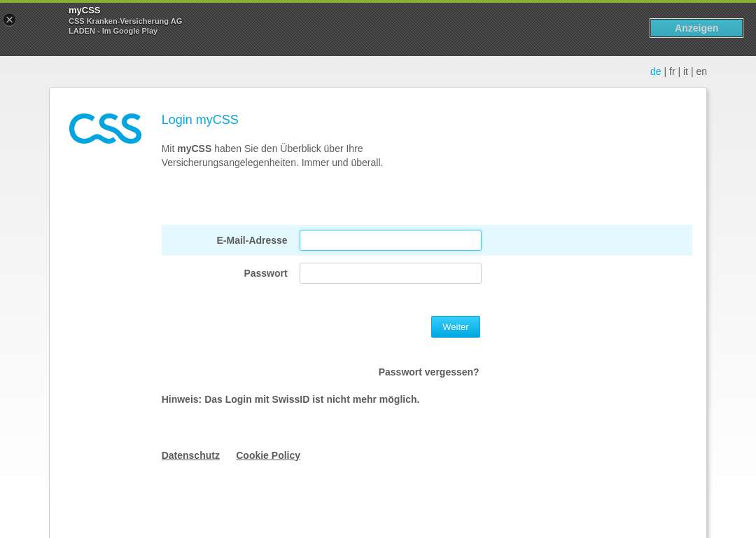The height and width of the screenshot is (538, 756).
Task: Click the Weiter button
Action: click(456, 326)
